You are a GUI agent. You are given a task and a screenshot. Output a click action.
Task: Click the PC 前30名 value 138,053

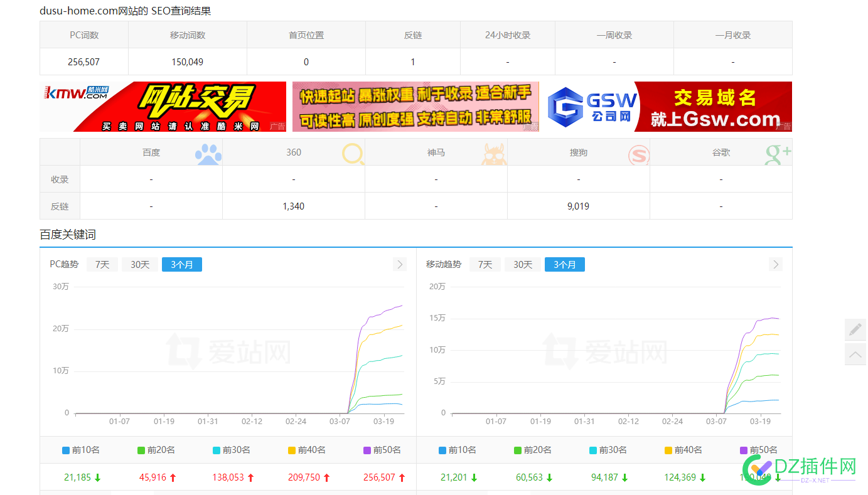point(228,477)
